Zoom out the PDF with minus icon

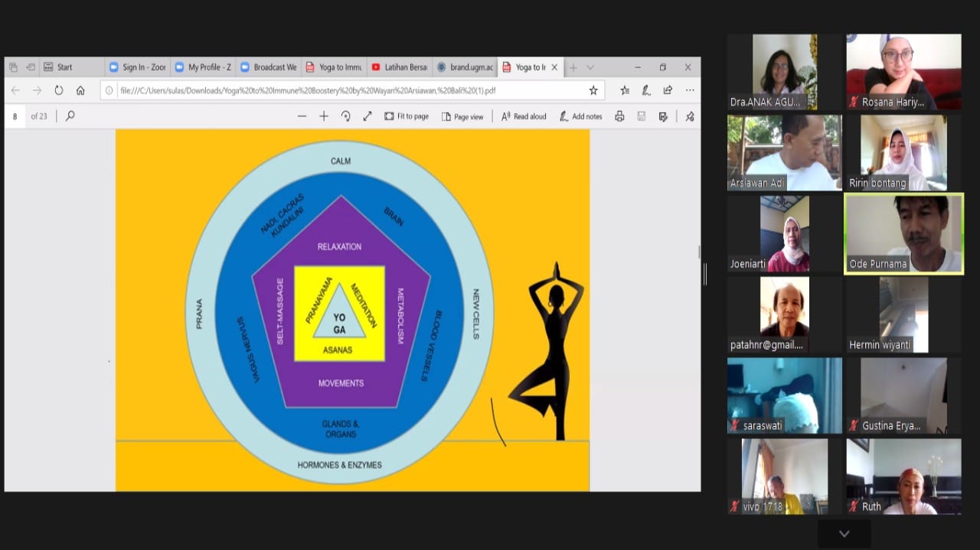302,116
